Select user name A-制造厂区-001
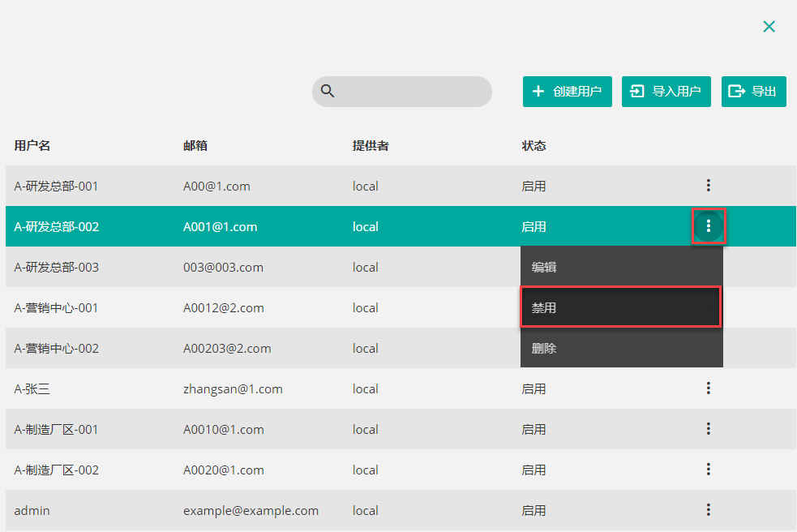The width and height of the screenshot is (797, 532). tap(56, 430)
